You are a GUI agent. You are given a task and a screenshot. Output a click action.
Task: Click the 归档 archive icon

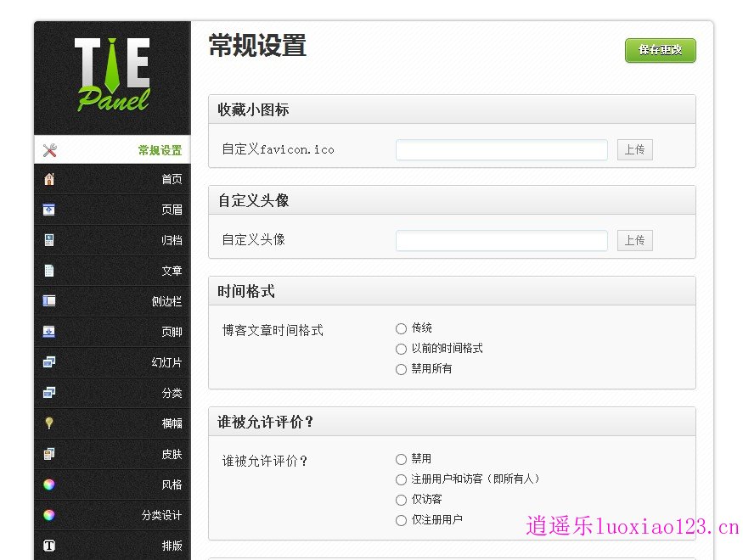coord(48,240)
